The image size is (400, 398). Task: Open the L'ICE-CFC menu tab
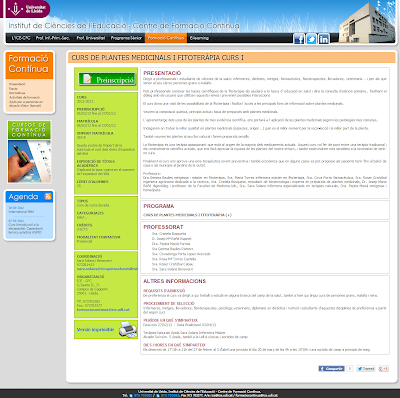pos(21,38)
